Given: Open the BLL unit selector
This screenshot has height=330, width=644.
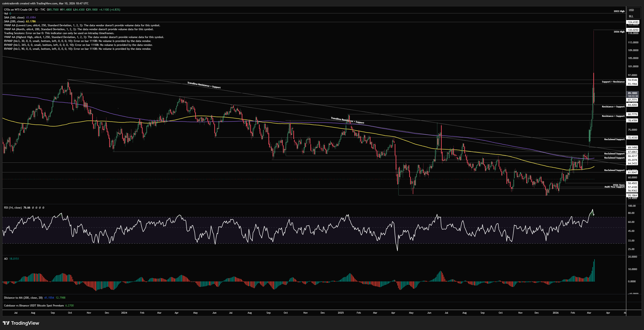Looking at the screenshot, I should pyautogui.click(x=631, y=16).
